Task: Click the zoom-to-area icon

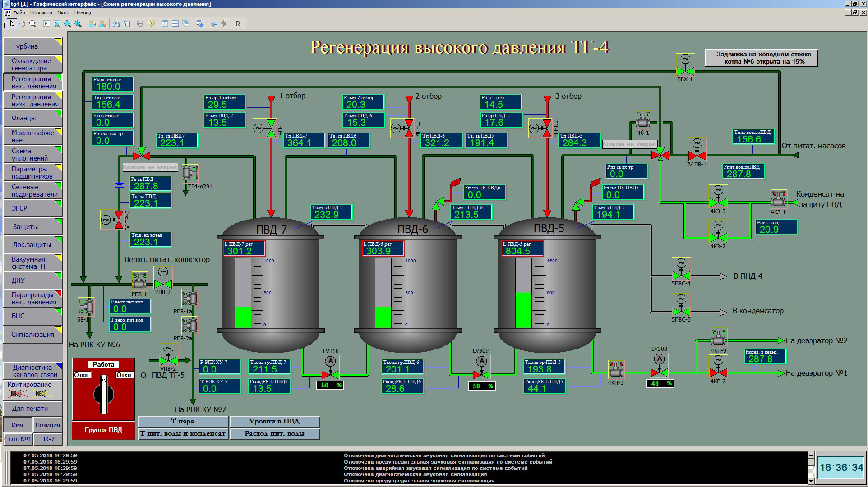Action: click(x=57, y=23)
